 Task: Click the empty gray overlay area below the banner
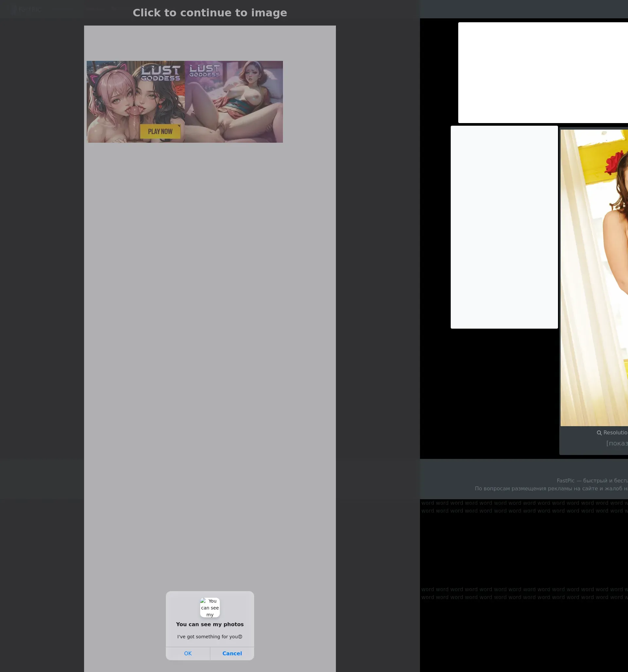point(210,338)
